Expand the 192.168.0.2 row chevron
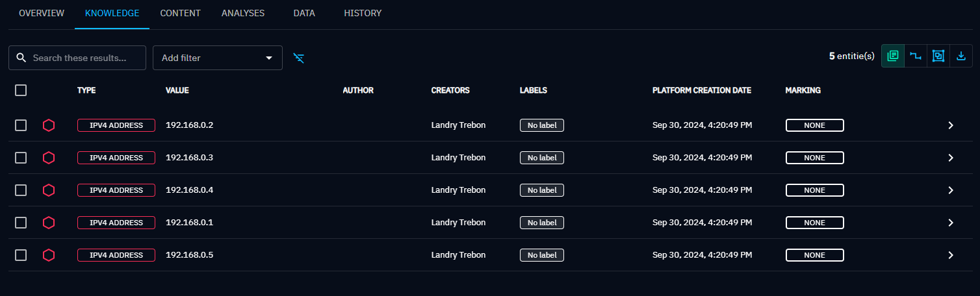The image size is (980, 296). (950, 125)
